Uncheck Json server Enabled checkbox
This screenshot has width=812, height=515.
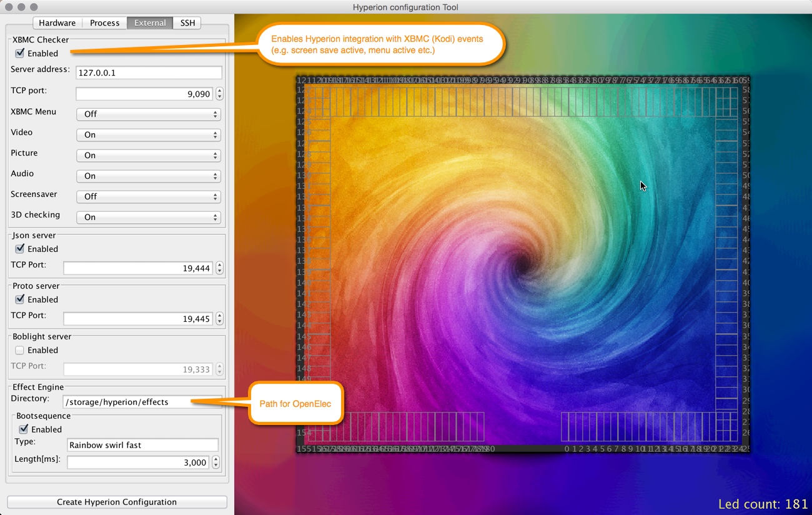20,249
